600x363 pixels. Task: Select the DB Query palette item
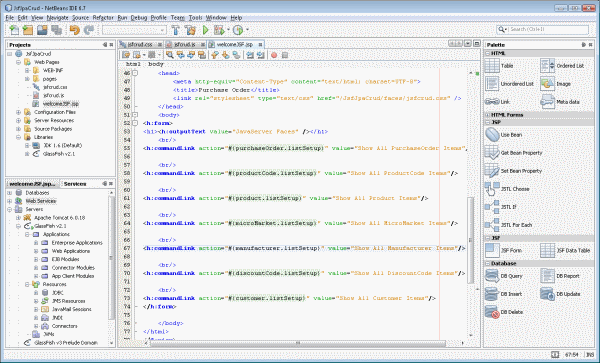(504, 276)
